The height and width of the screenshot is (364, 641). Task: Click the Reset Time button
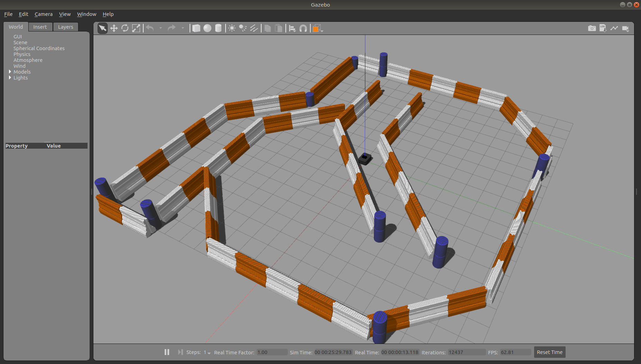[x=549, y=352]
